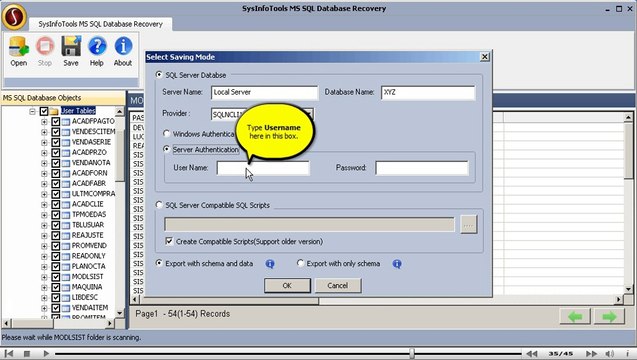Uncheck the ACADCLIE table checkbox
Viewport: 637px width, 360px height.
(x=56, y=204)
